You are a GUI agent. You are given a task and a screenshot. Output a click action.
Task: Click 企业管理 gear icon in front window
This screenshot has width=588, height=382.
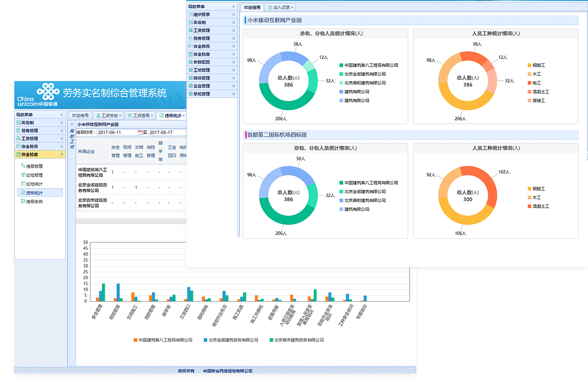(x=190, y=86)
